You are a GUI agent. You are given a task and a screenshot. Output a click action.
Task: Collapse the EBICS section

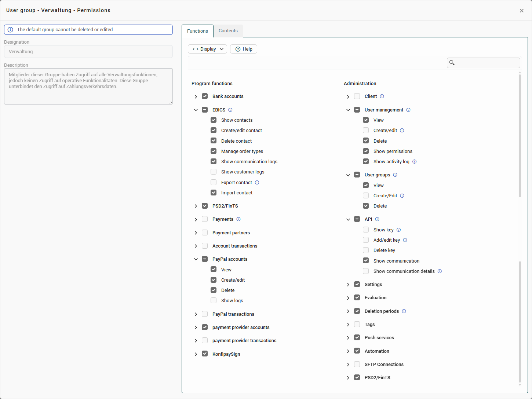(196, 110)
